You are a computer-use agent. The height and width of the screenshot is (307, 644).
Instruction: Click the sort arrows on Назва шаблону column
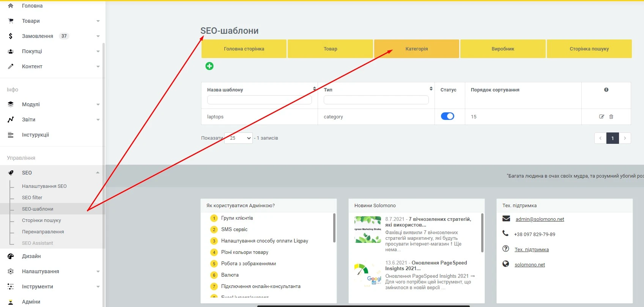(314, 89)
